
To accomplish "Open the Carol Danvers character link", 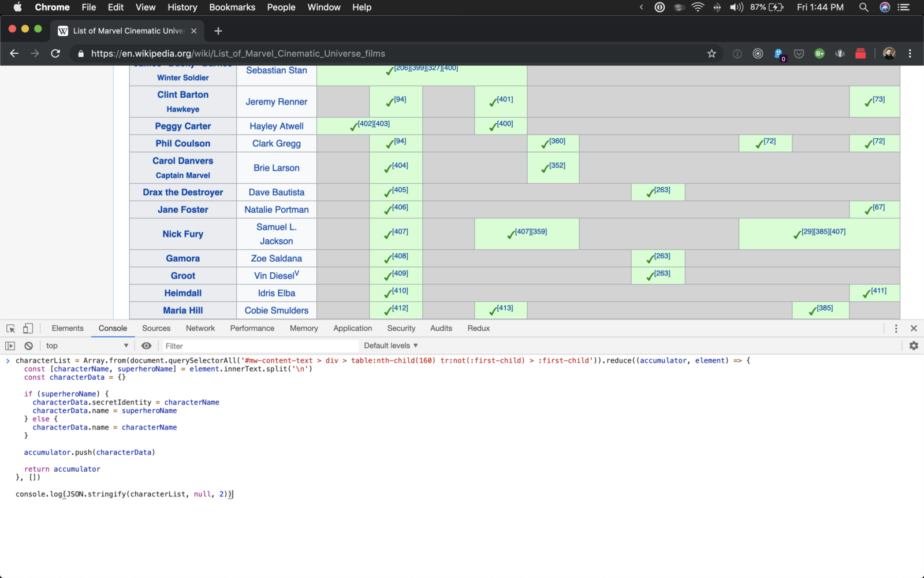I will point(183,161).
